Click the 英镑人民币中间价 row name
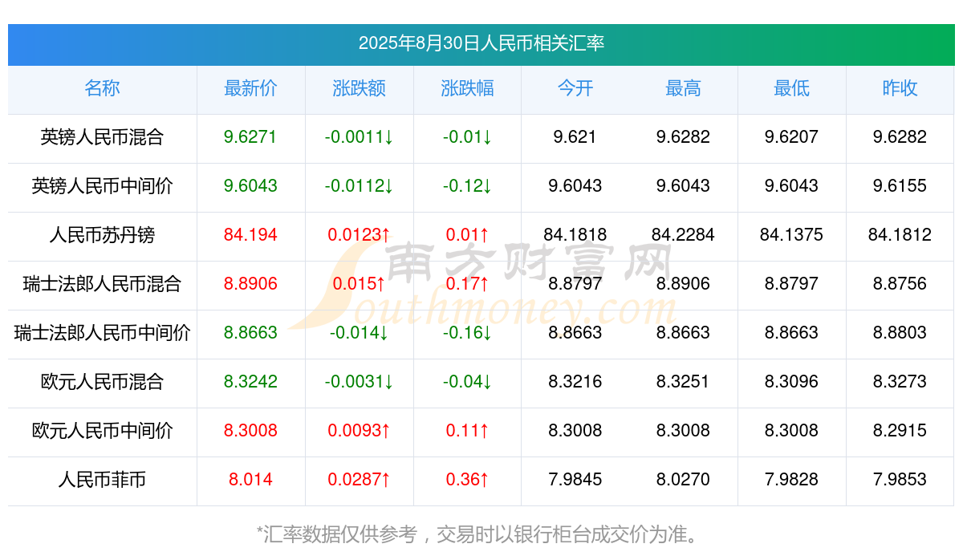The height and width of the screenshot is (560, 963). (x=102, y=186)
